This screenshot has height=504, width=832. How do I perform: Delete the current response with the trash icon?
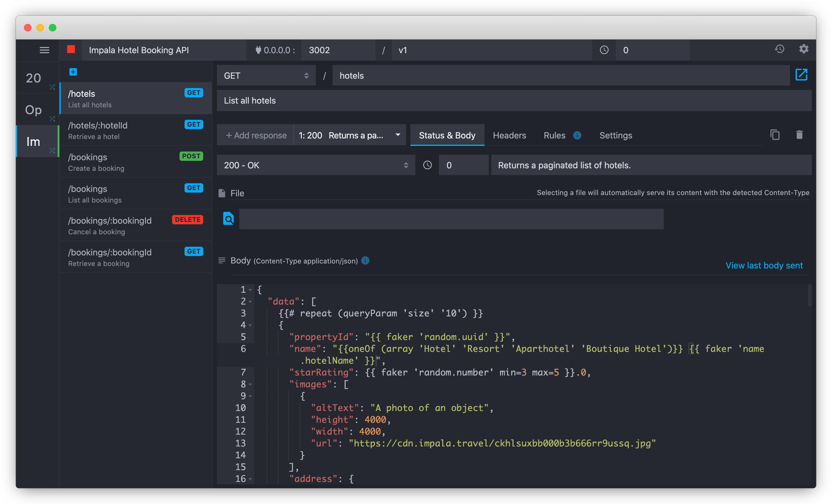(x=799, y=135)
